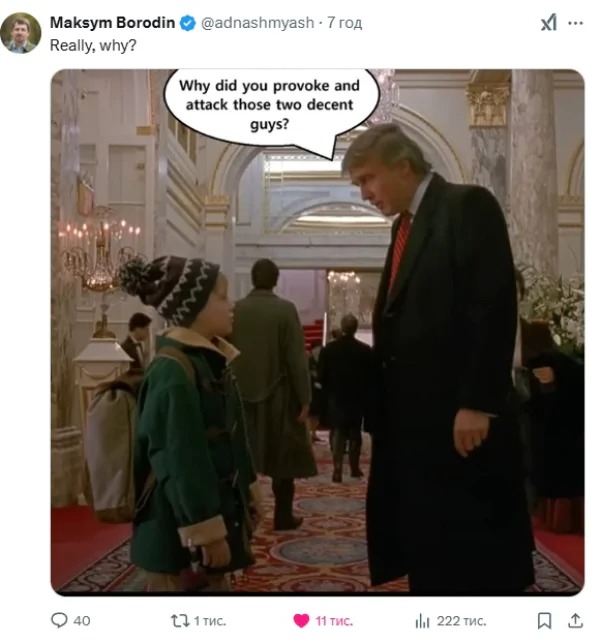Image resolution: width=600 pixels, height=643 pixels.
Task: Click the repost arrows icon
Action: click(180, 621)
